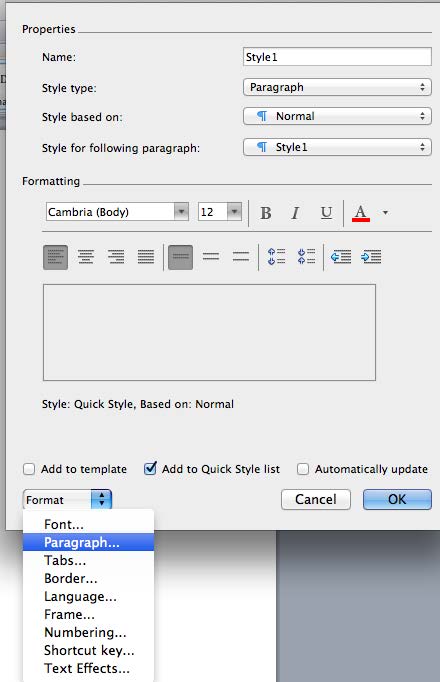This screenshot has height=682, width=440.
Task: Toggle Bold formatting button
Action: tap(266, 213)
